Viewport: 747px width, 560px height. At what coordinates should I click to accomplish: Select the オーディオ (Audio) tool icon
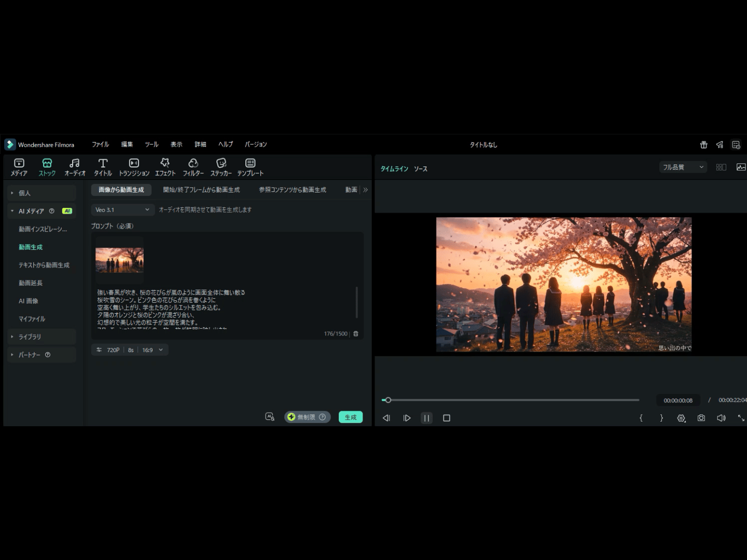pos(75,167)
